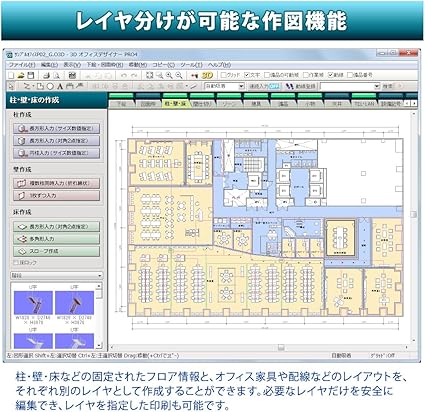
Task: Expand the search combo box next to 動線登録
Action: 377,86
